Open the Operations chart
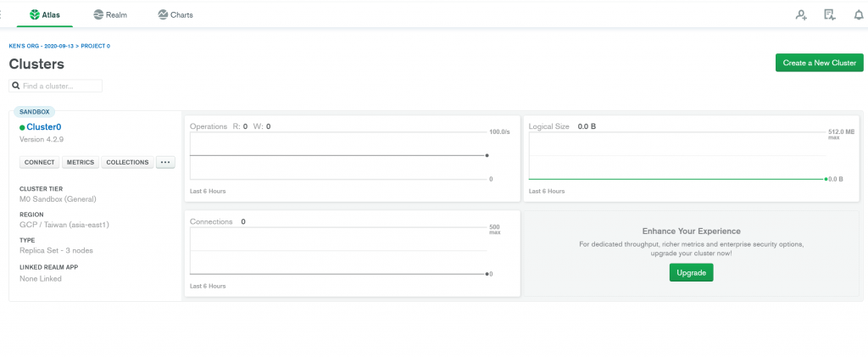 pyautogui.click(x=352, y=159)
